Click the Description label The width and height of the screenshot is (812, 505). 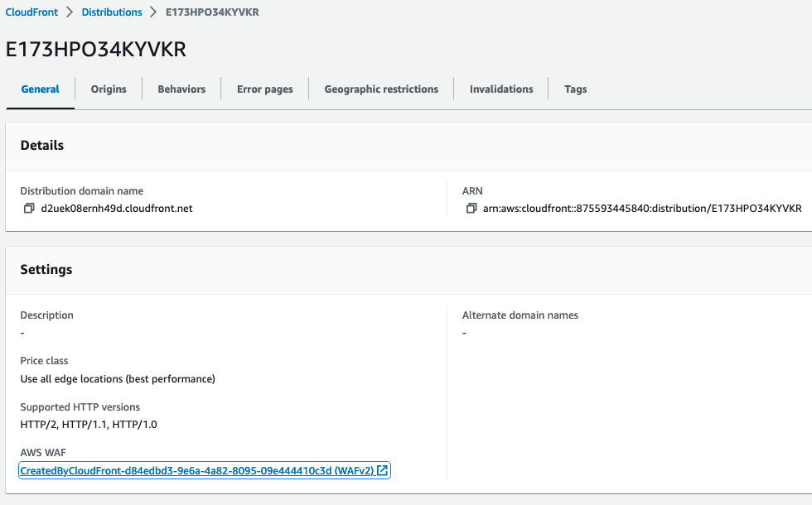[46, 315]
